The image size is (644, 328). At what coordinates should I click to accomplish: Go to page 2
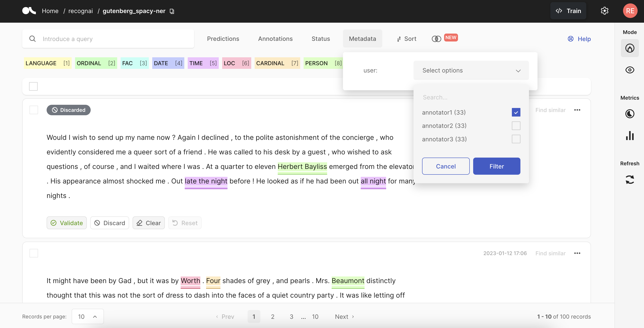click(x=272, y=316)
